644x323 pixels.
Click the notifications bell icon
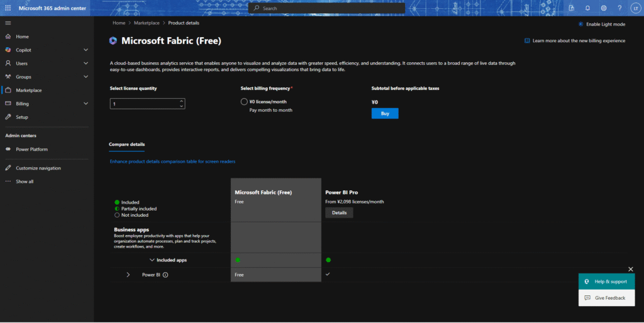tap(587, 8)
